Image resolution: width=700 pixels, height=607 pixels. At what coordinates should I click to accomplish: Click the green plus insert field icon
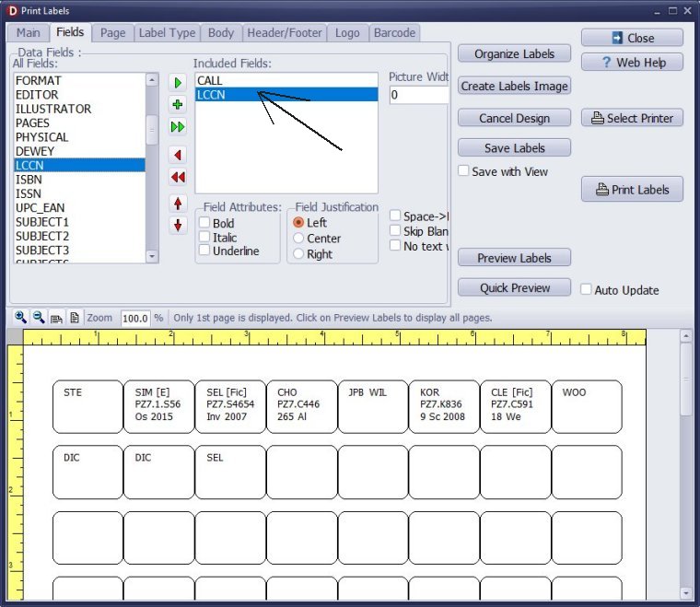pyautogui.click(x=178, y=105)
